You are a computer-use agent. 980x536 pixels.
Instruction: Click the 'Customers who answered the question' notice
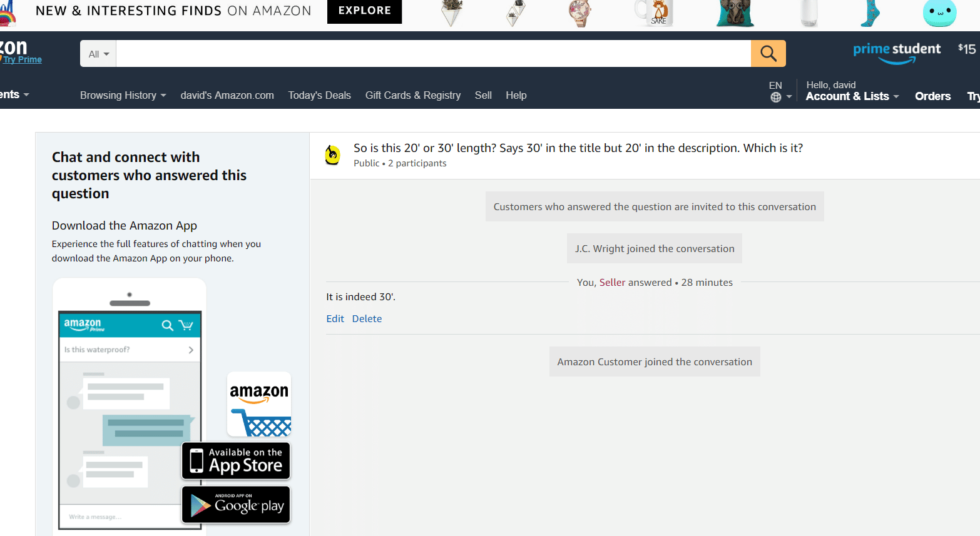pyautogui.click(x=655, y=206)
